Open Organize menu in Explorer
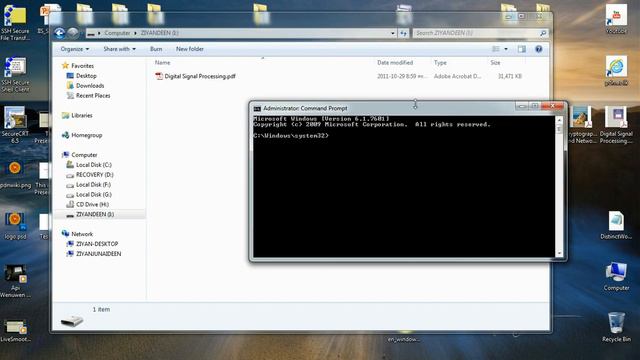The width and height of the screenshot is (640, 360). coord(75,49)
